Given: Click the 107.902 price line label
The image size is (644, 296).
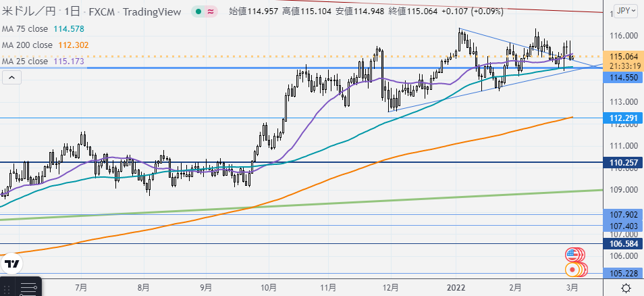Looking at the screenshot, I should [x=624, y=215].
